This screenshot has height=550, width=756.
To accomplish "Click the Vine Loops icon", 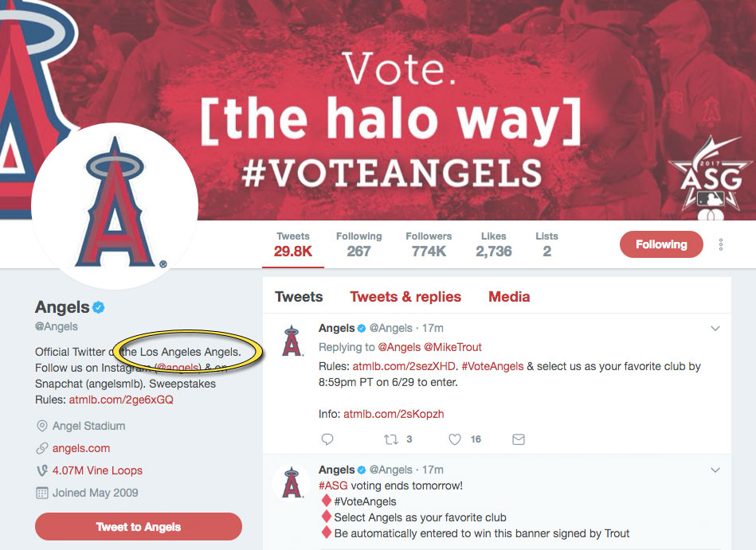I will (41, 470).
